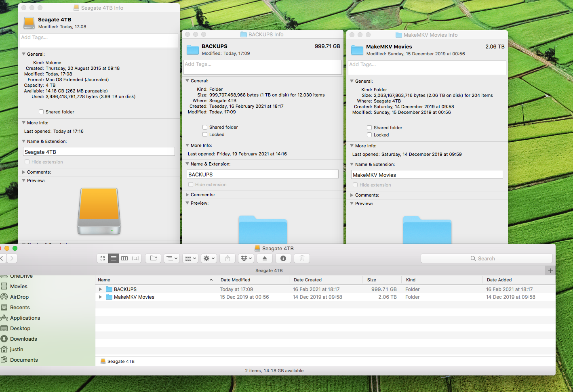Open Movies in the Finder sidebar
Screen dimensions: 573x392
click(19, 286)
